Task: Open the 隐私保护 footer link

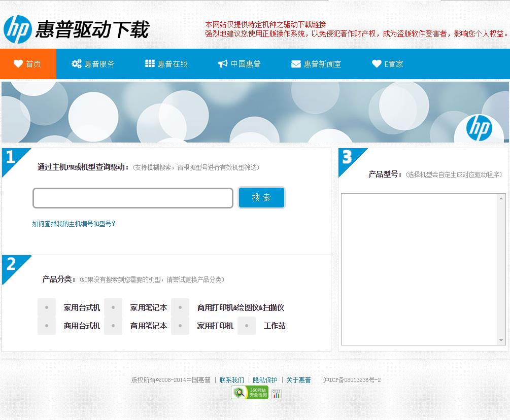Action: 265,380
